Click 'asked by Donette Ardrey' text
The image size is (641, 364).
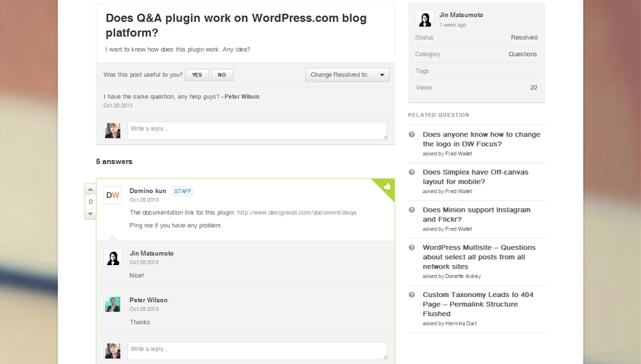pos(452,276)
